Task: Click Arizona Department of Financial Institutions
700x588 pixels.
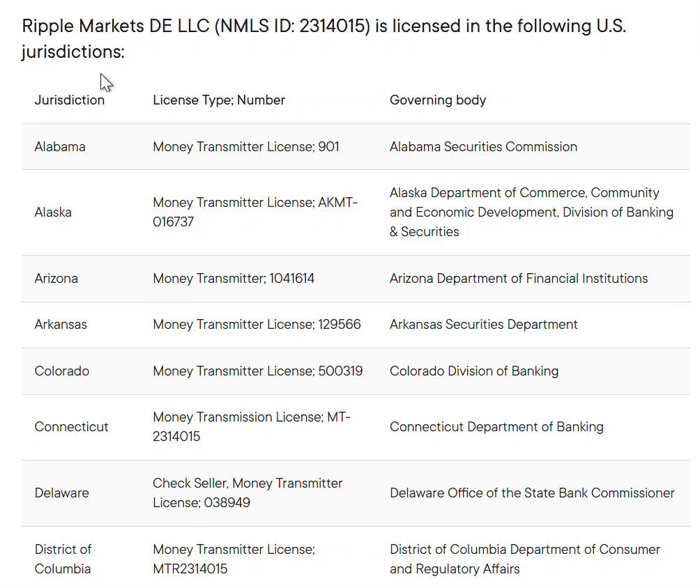Action: 519,279
